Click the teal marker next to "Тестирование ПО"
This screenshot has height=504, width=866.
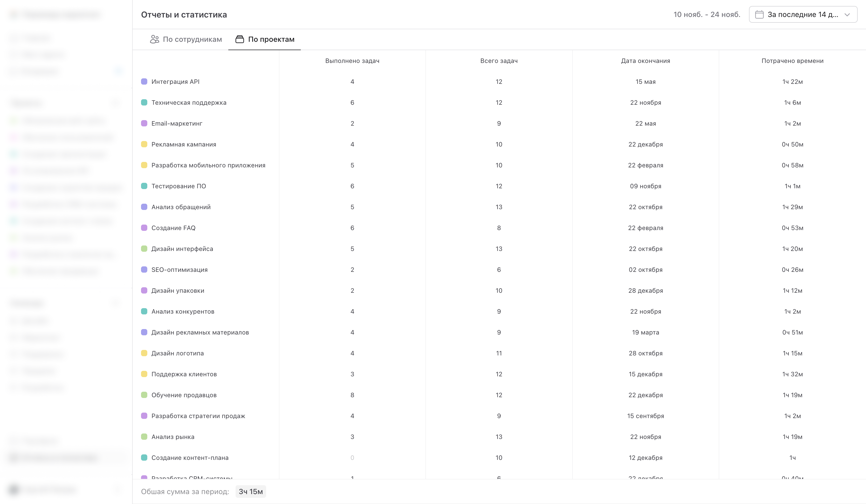[144, 186]
